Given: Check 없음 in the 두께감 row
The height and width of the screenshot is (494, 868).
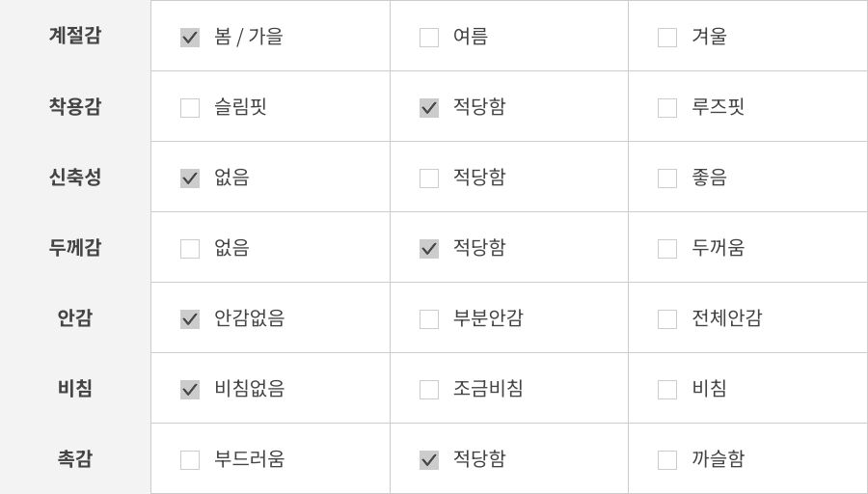Looking at the screenshot, I should click(x=190, y=249).
